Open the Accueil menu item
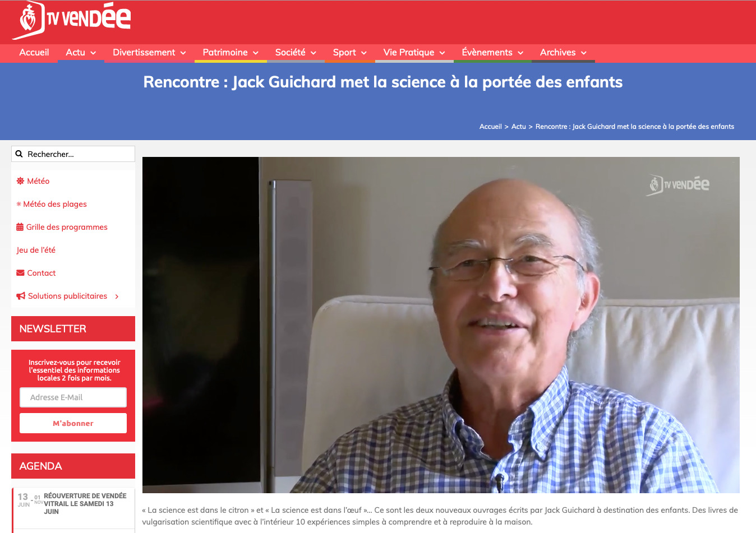The height and width of the screenshot is (533, 756). click(x=34, y=53)
